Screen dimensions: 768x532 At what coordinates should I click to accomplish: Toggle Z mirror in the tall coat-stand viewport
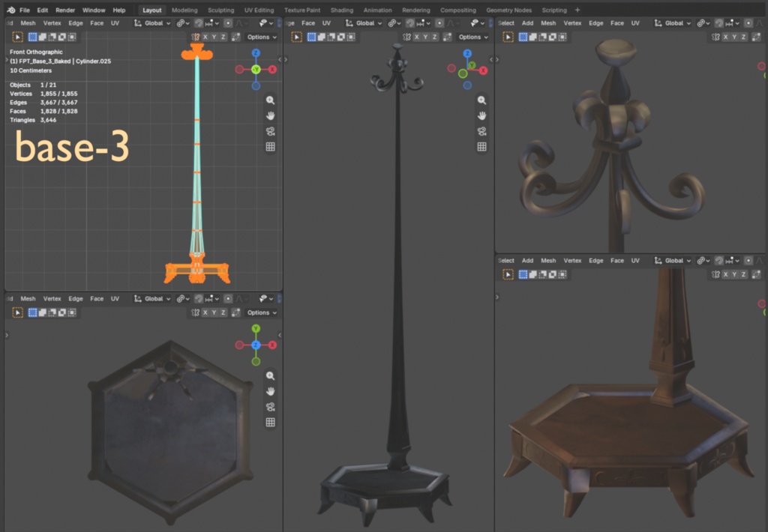(434, 37)
